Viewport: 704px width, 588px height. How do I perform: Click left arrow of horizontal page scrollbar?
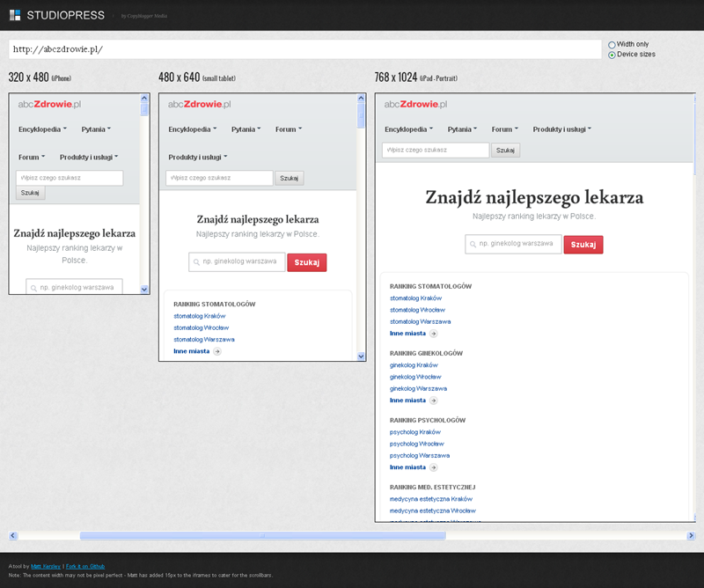pos(13,535)
